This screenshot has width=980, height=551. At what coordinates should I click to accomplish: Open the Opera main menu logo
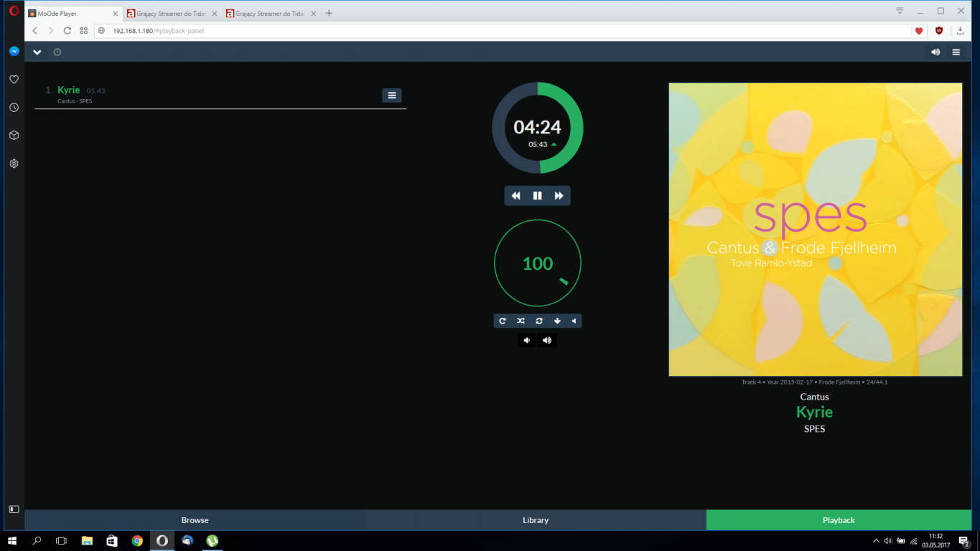click(x=14, y=10)
